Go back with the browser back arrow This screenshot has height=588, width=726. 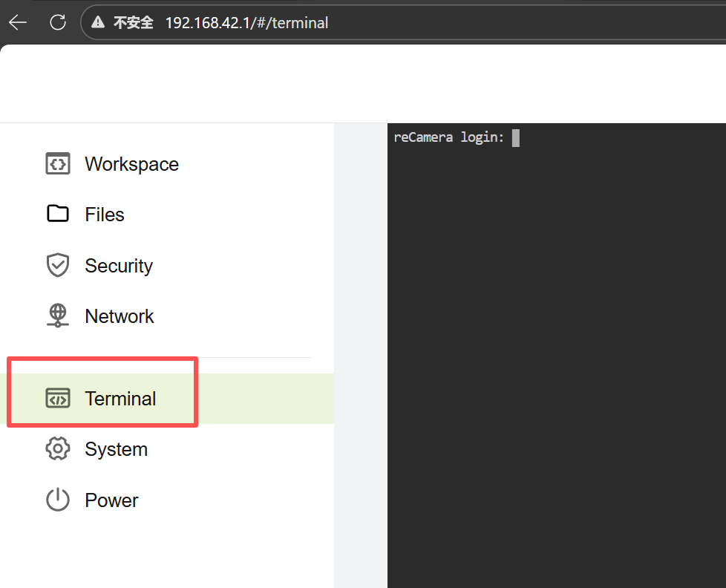coord(18,22)
